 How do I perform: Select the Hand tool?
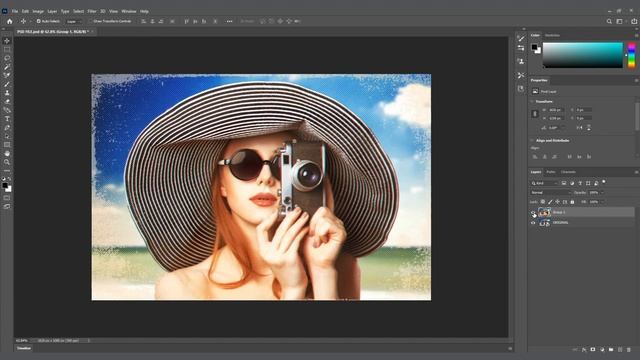(7, 153)
